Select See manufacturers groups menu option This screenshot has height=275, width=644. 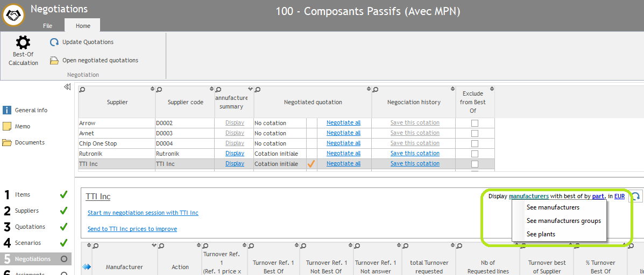[x=563, y=221]
